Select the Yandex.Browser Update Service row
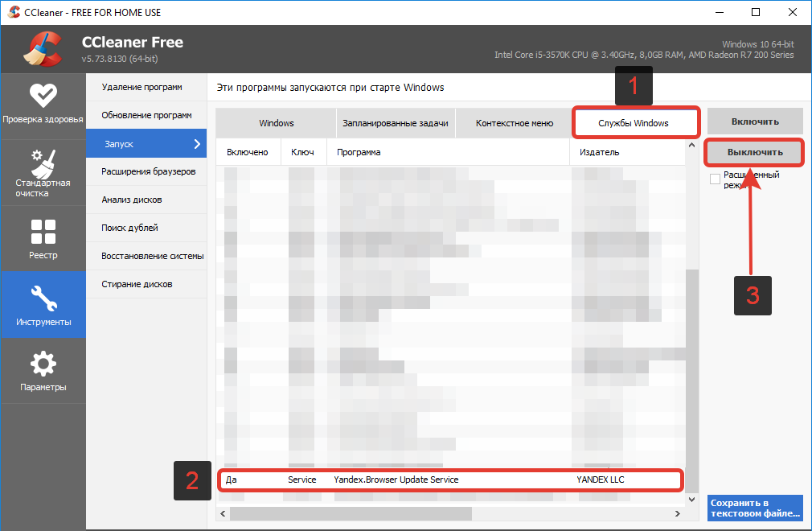The height and width of the screenshot is (531, 812). coord(450,480)
